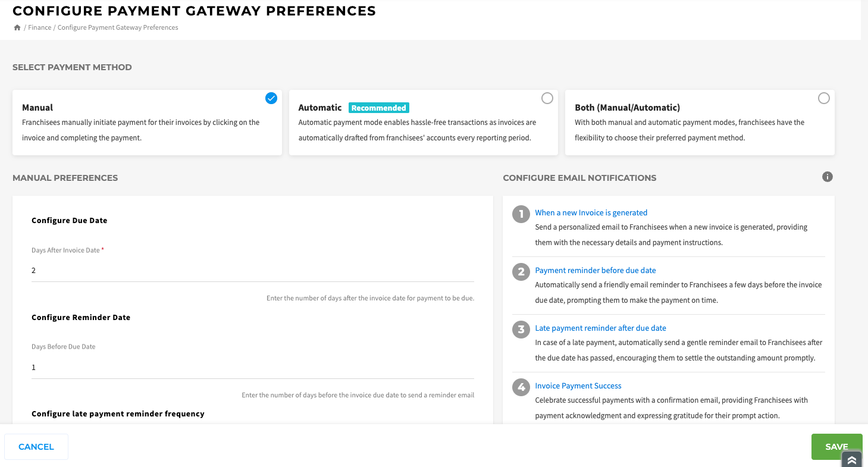Open 'Late payment reminder after due date' link
The width and height of the screenshot is (868, 467).
(x=601, y=328)
